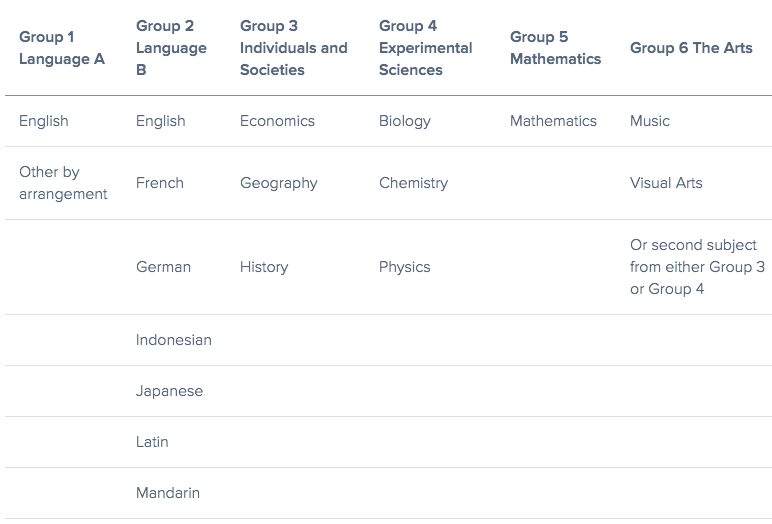
Task: Select the Mandarin cell
Action: [168, 493]
